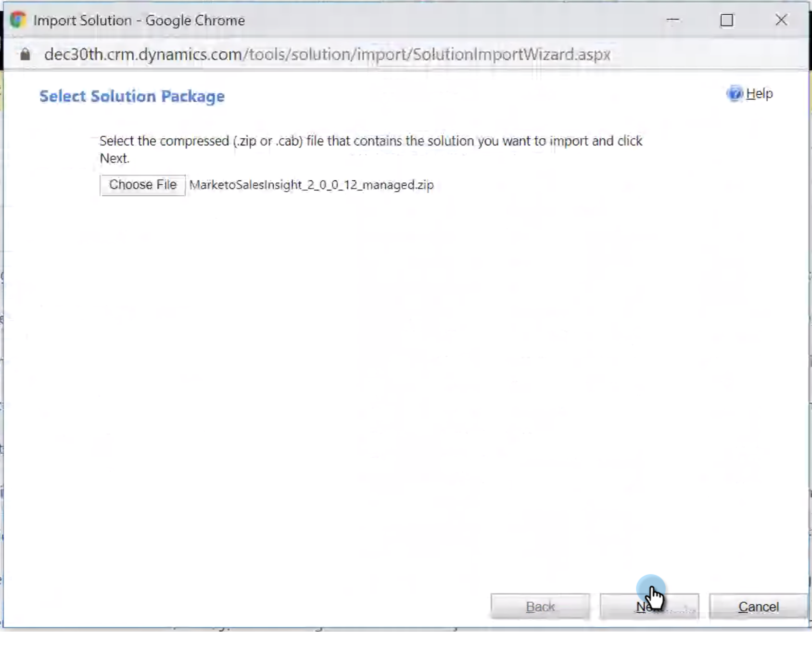Screen dimensions: 812x652
Task: Close the Import Solution window
Action: click(x=781, y=20)
